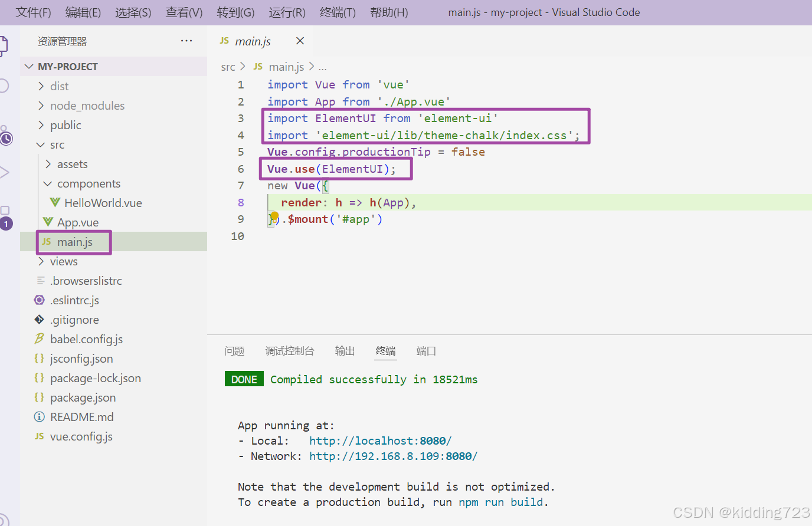This screenshot has width=812, height=526.
Task: Open the http://localhost:8080/ link
Action: (x=381, y=440)
